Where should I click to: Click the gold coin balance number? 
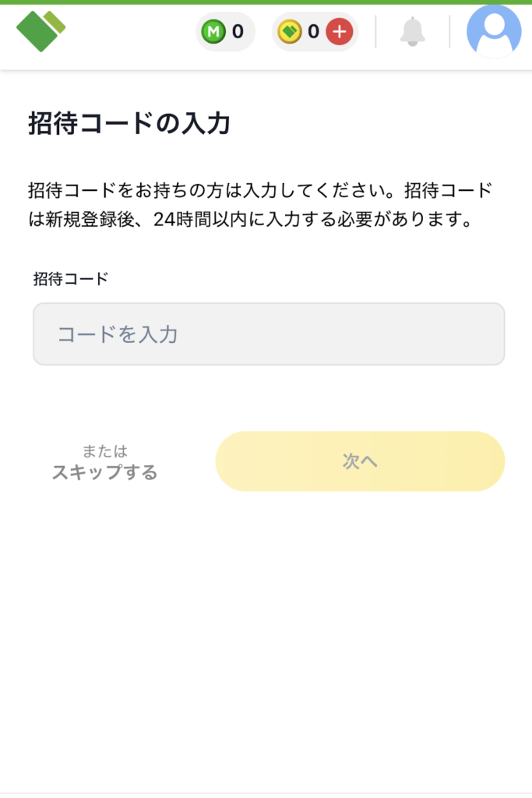(x=313, y=32)
